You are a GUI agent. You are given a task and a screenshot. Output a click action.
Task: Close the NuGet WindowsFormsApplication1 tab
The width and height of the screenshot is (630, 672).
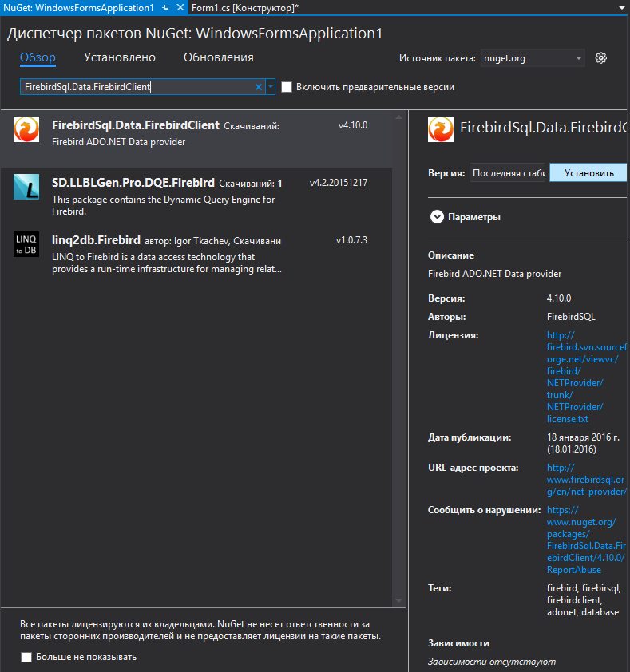(x=180, y=7)
